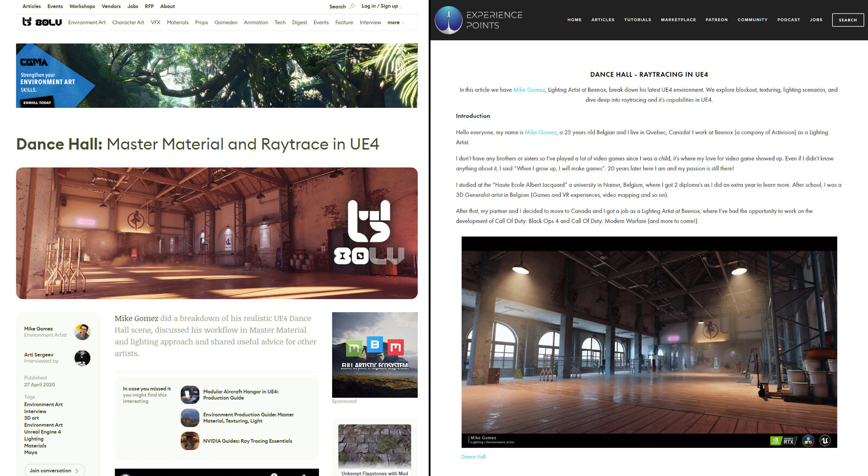The width and height of the screenshot is (868, 476).
Task: Click the Search text on 80LV header
Action: pos(337,7)
